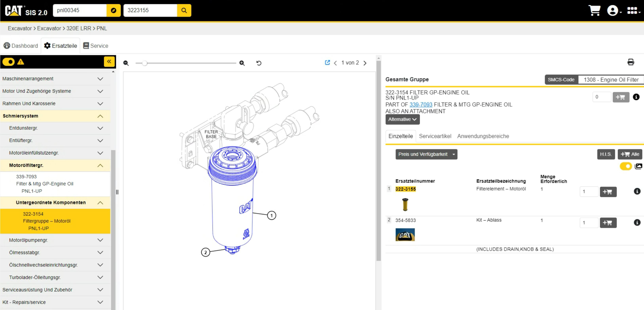
Task: Select 322-3154 Filtergruppe tree item
Action: coord(55,221)
